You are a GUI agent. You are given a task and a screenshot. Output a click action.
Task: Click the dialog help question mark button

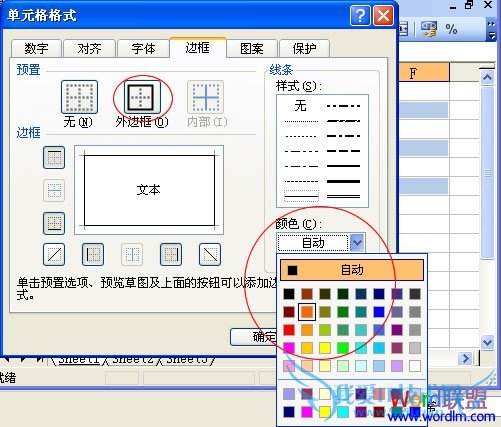pos(360,16)
